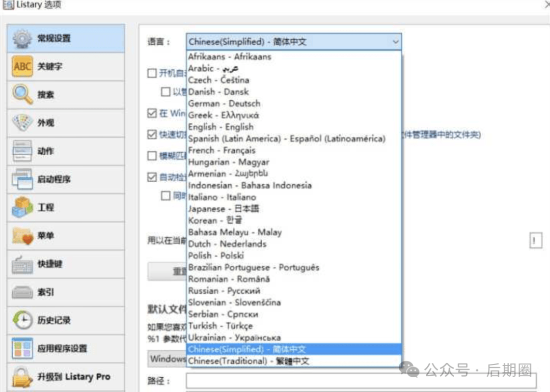Viewport: 550px width, 392px height.
Task: Click the Listary app icon in title bar
Action: (x=8, y=5)
